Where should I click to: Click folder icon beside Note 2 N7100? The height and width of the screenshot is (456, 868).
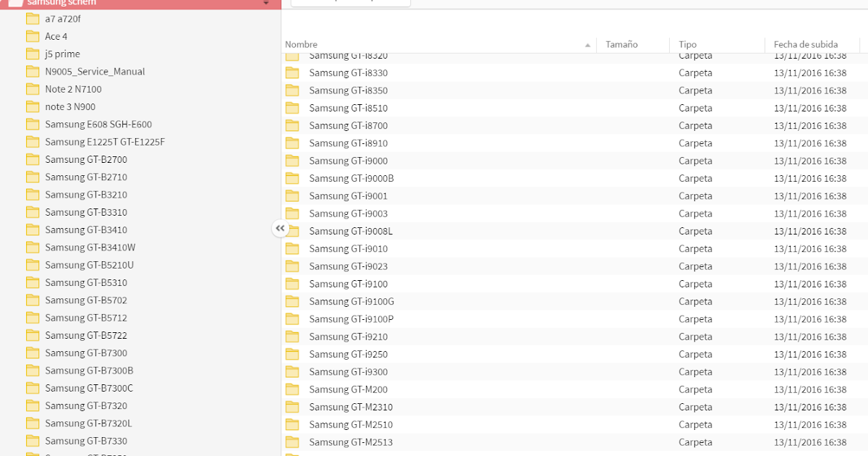(x=33, y=89)
